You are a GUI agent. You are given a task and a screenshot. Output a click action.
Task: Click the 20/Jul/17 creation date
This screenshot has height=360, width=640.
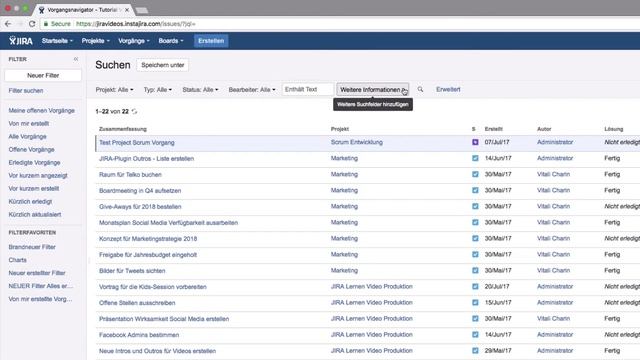[497, 287]
